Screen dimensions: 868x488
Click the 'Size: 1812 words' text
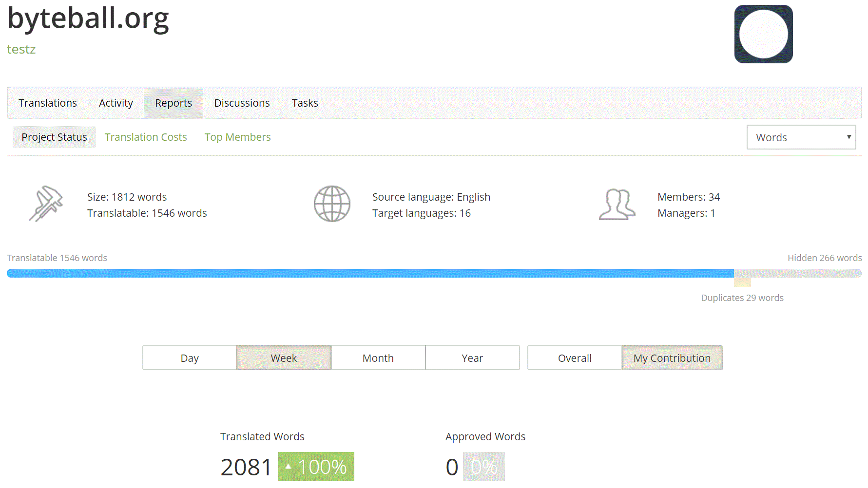(x=127, y=197)
